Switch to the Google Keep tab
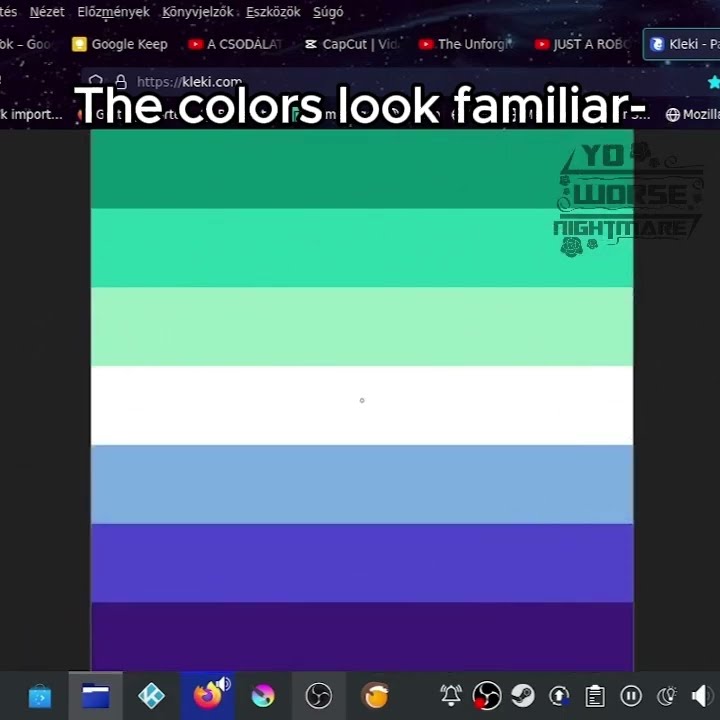Screen dimensions: 720x720 120,44
